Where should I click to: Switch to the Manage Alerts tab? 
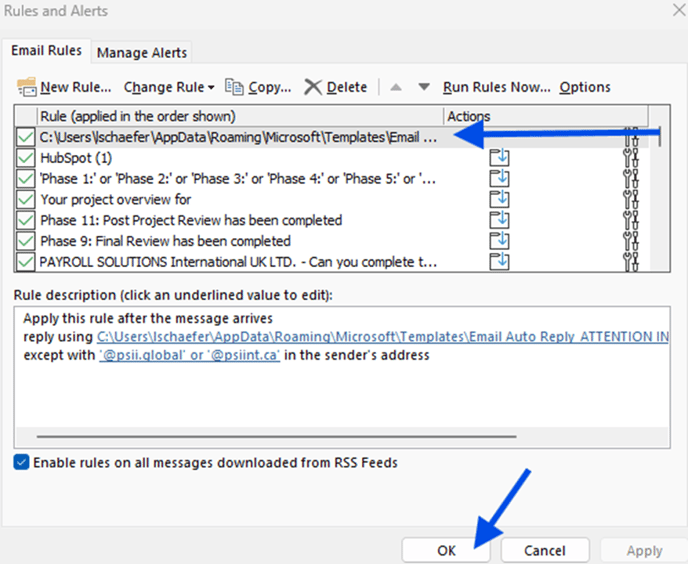(141, 52)
